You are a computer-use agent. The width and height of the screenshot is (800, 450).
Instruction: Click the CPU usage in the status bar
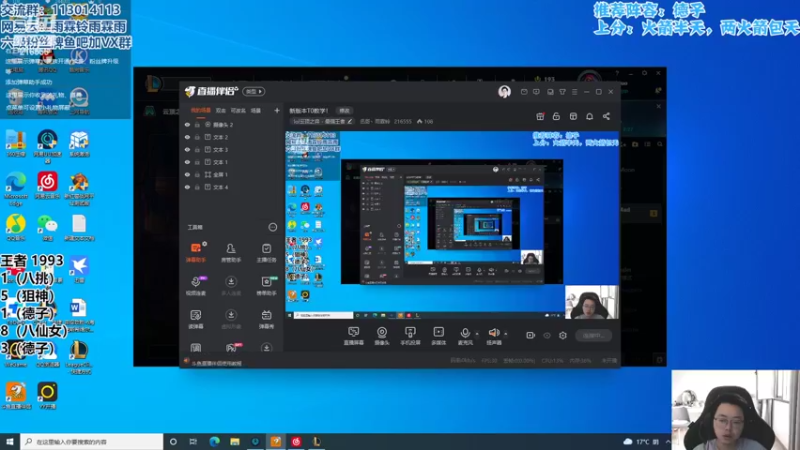coord(552,361)
